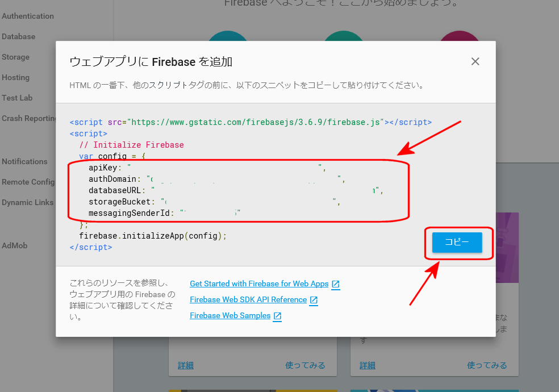The height and width of the screenshot is (392, 559).
Task: Click the firebase.initializeApp(config) line
Action: 153,236
